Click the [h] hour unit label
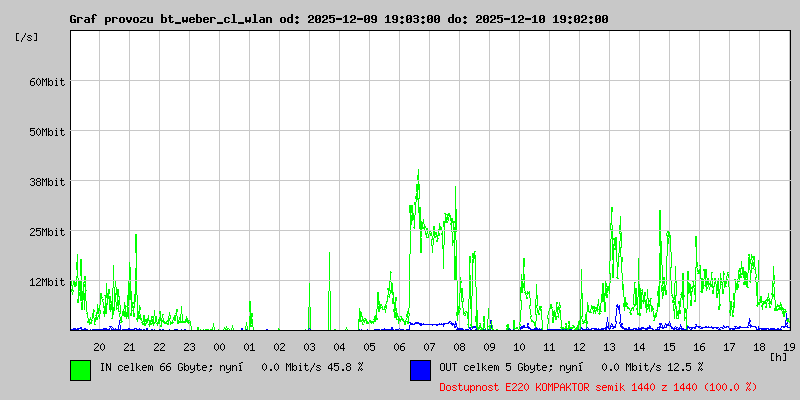800x400 pixels. coord(779,357)
